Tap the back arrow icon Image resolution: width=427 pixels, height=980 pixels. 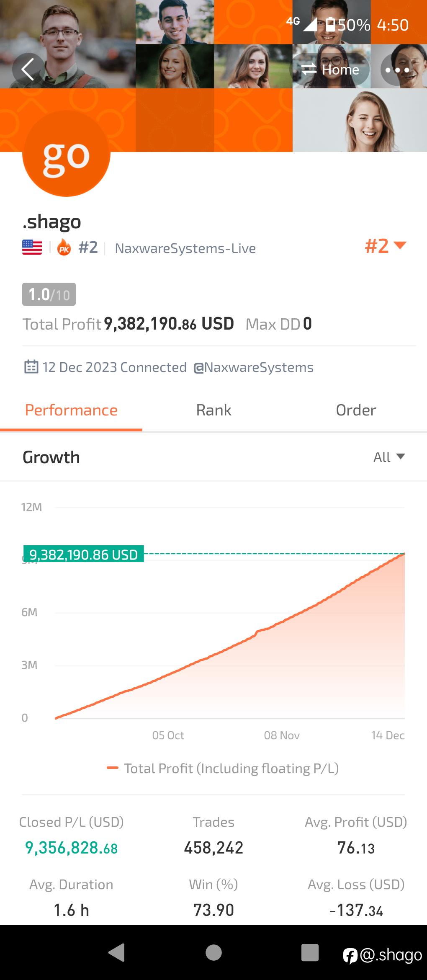click(28, 70)
